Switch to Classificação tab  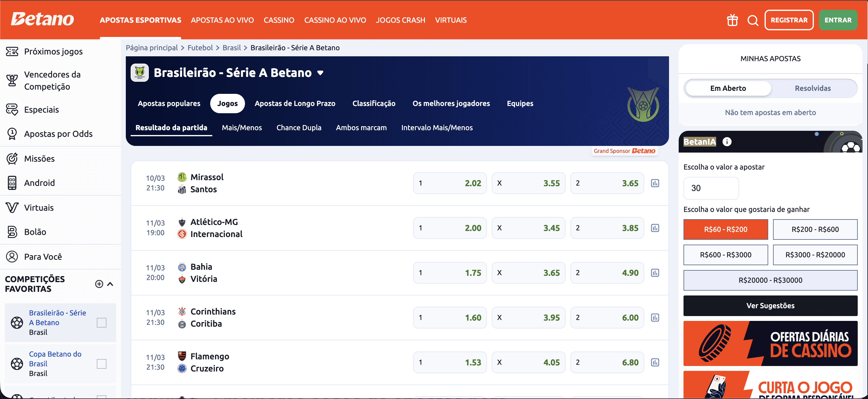[x=374, y=104]
